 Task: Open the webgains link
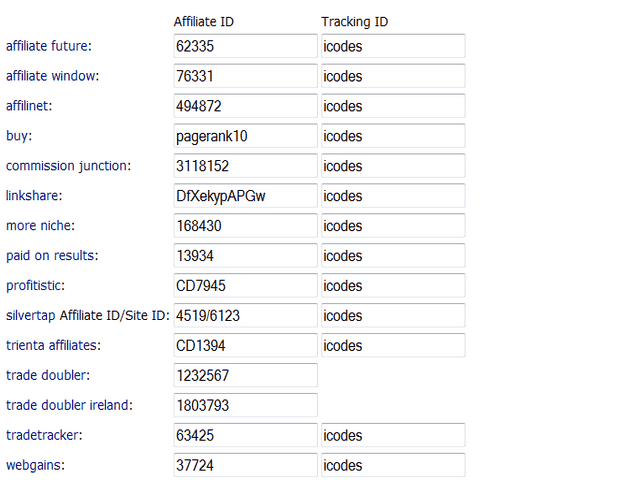click(35, 465)
